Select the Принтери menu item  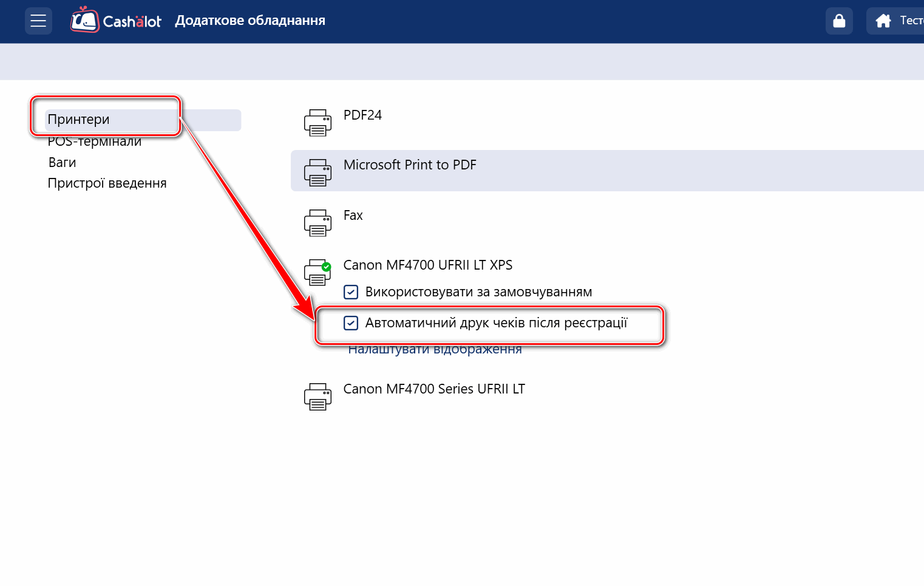[79, 120]
